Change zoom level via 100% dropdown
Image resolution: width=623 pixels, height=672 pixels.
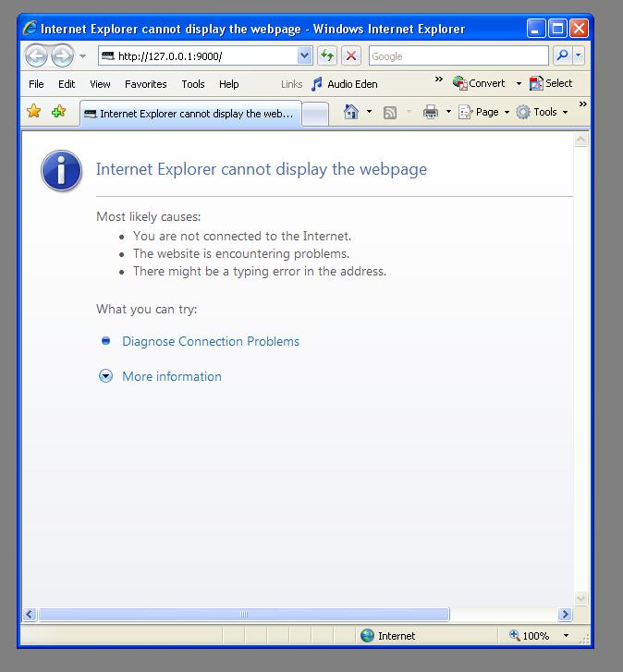566,636
